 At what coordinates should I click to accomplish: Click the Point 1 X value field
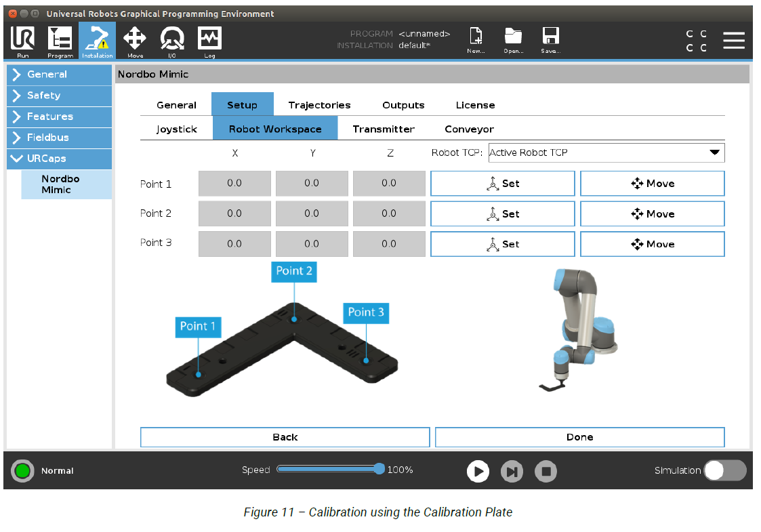point(234,184)
